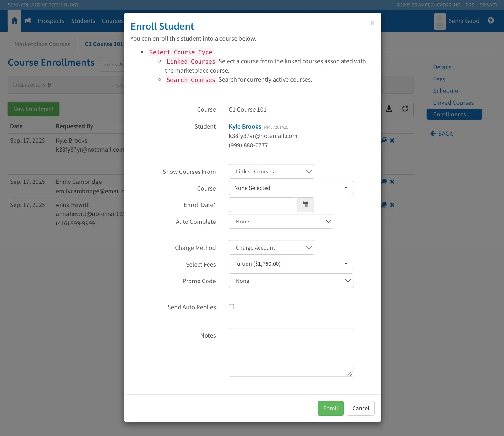Open the home icon in navbar
This screenshot has width=504, height=436.
15,21
